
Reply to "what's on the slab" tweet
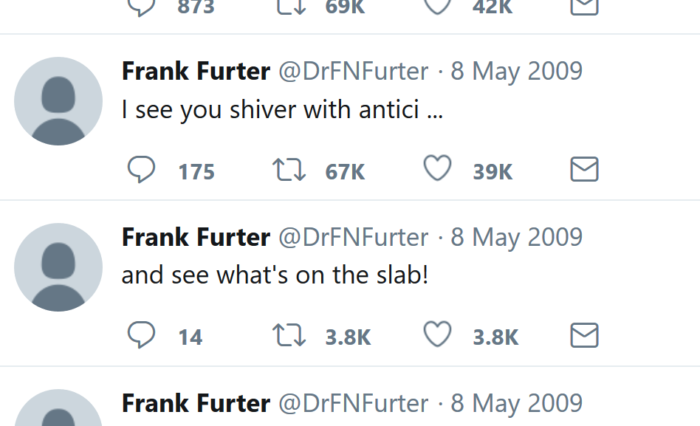tap(142, 336)
